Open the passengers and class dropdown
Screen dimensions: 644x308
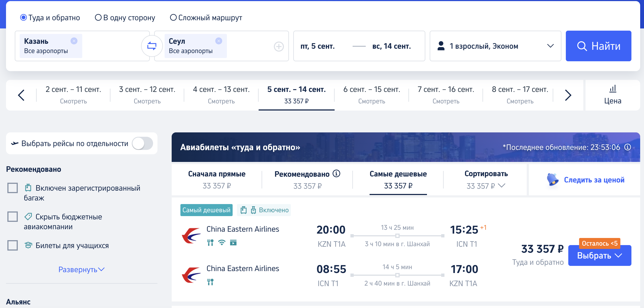point(495,46)
